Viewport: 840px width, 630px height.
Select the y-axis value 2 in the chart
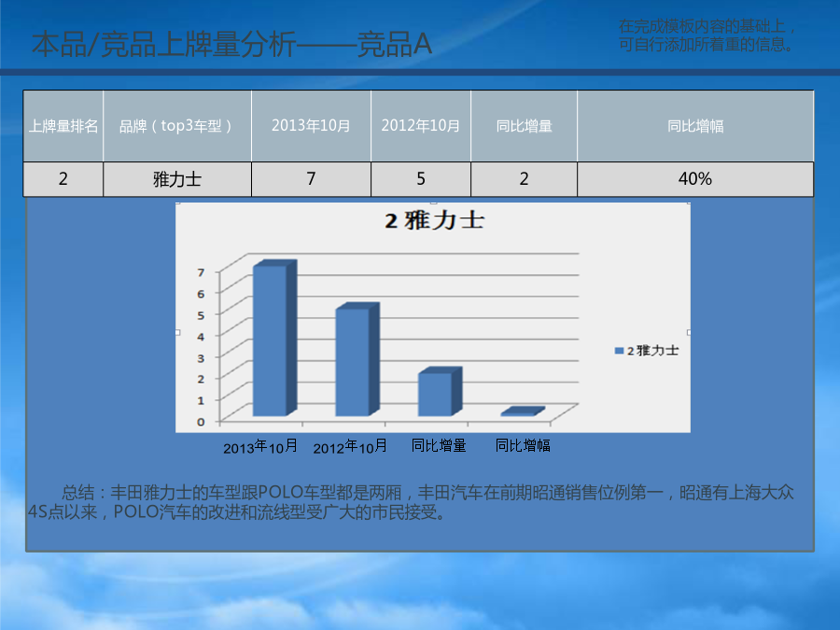pyautogui.click(x=201, y=379)
